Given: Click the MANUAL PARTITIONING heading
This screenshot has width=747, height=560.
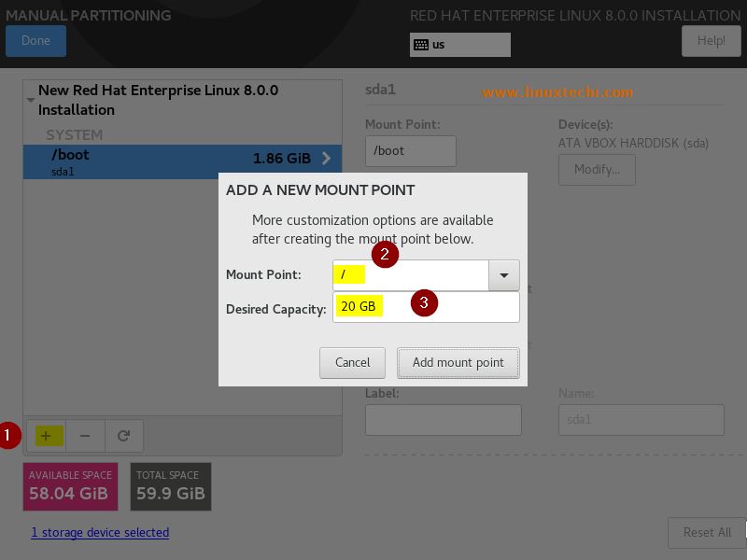Looking at the screenshot, I should tap(89, 15).
